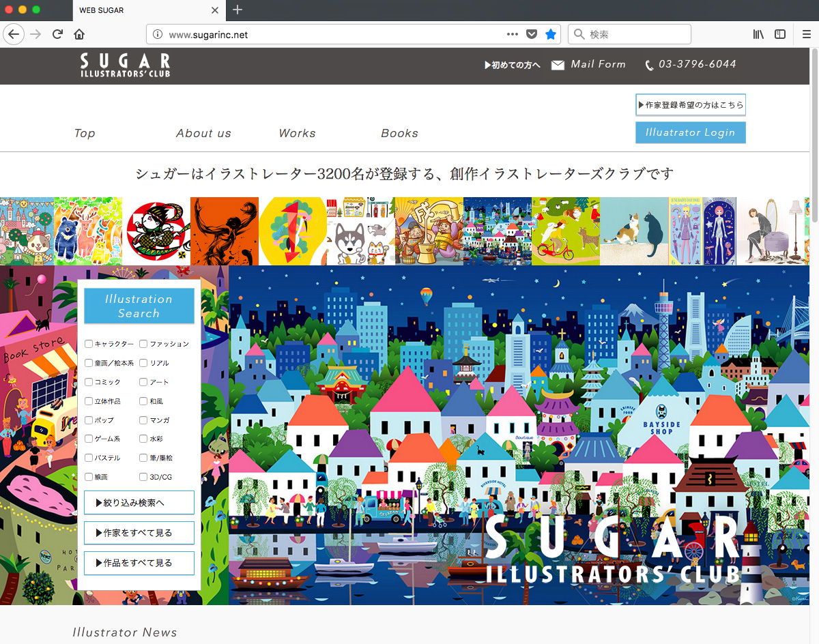Click the 絞り込み検索へ button
This screenshot has height=644, width=819.
coord(139,503)
